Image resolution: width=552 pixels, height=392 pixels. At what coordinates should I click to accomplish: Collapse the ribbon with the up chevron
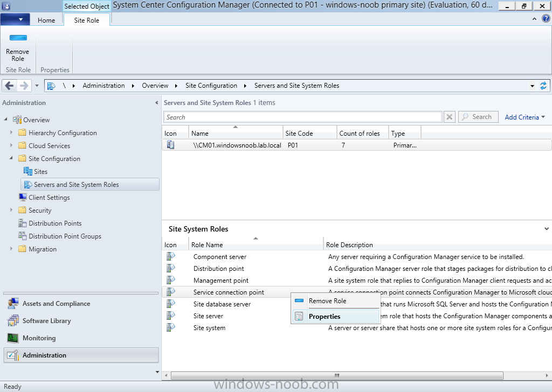click(x=534, y=19)
